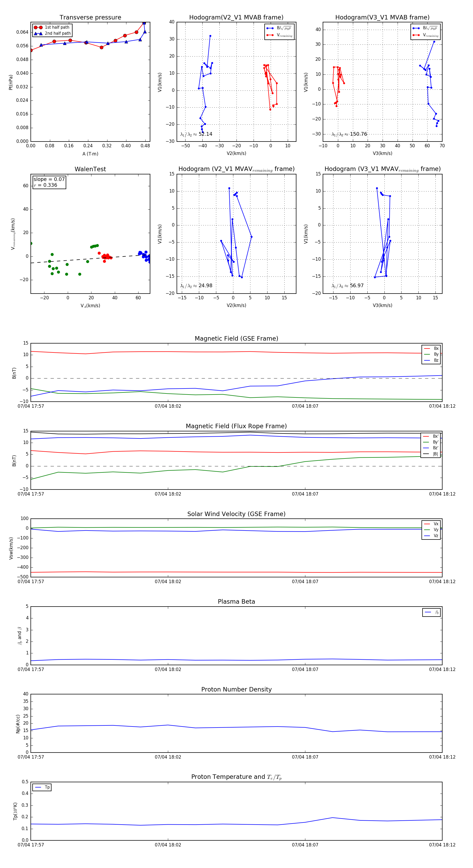Select the "1st half path" legend entry
This screenshot has height=868, width=473.
click(52, 27)
